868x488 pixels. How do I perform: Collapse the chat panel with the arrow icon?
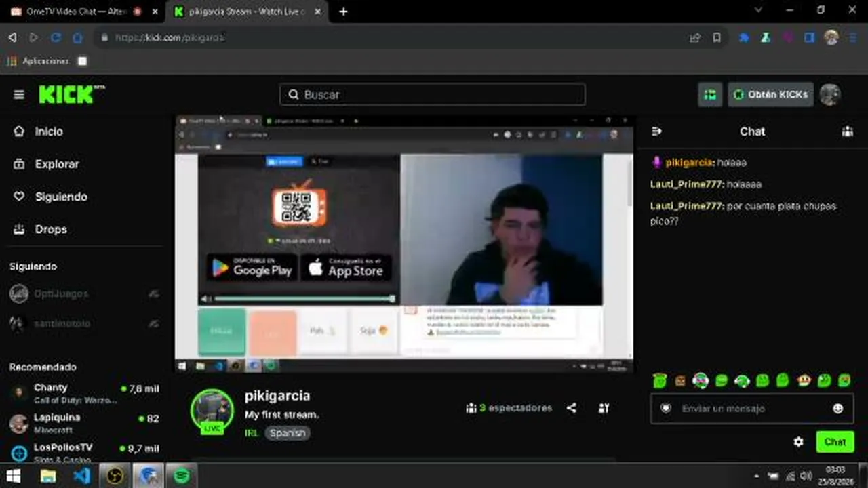coord(656,131)
